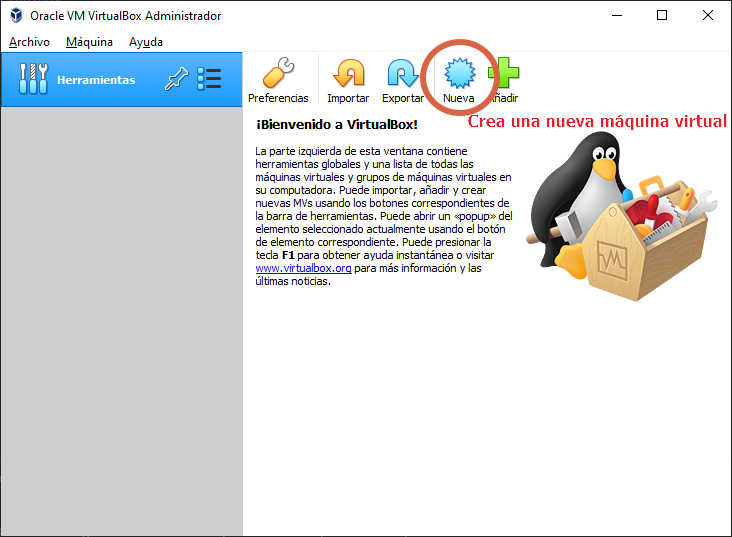This screenshot has width=732, height=537.
Task: Close the VirtualBox Administrador window
Action: pos(707,16)
